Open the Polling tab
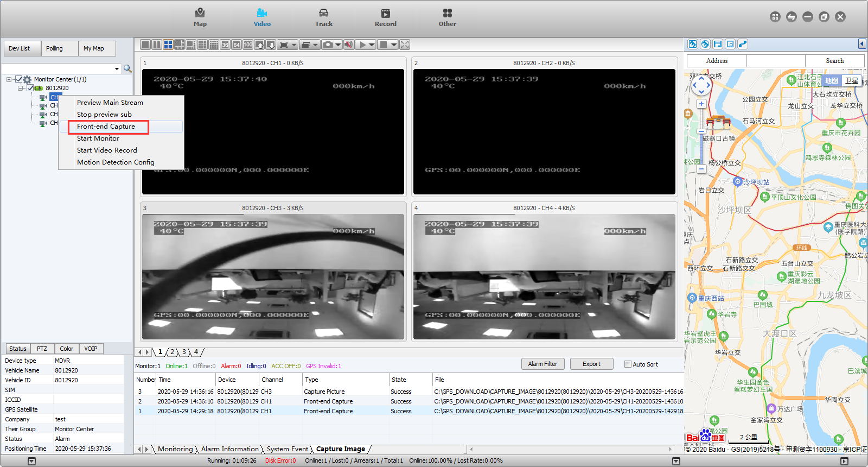The height and width of the screenshot is (467, 868). pyautogui.click(x=60, y=48)
